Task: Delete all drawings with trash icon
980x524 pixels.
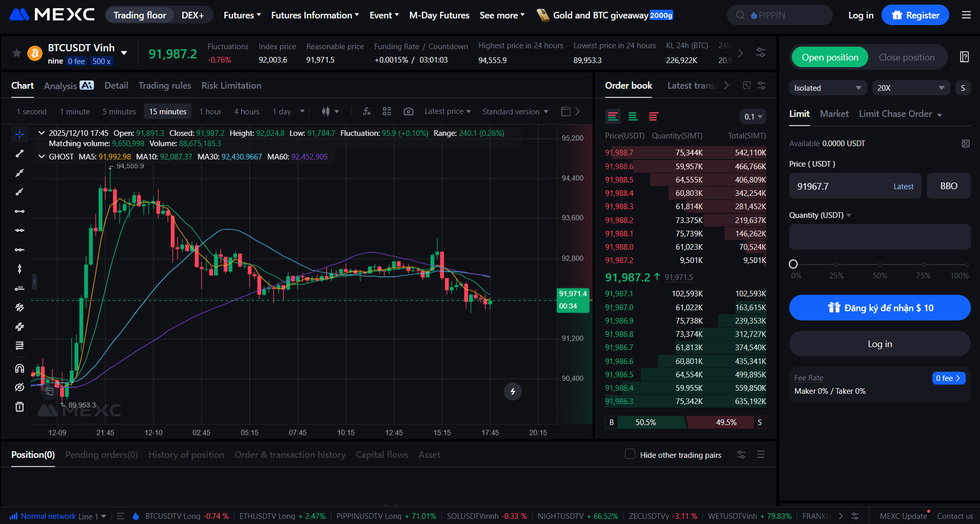Action: 19,406
